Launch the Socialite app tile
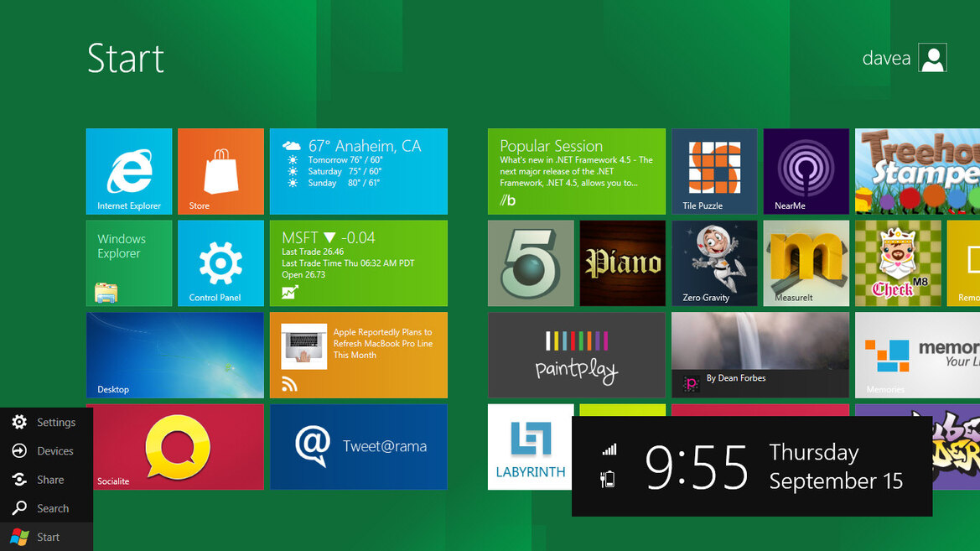980x551 pixels. click(178, 447)
